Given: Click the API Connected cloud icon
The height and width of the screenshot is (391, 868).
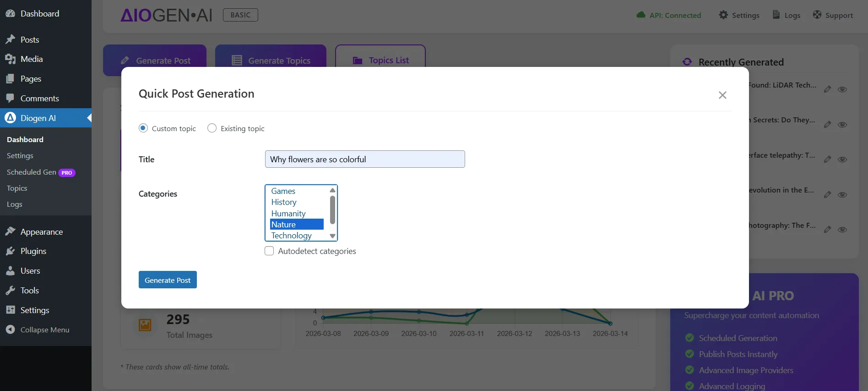Looking at the screenshot, I should (x=641, y=15).
